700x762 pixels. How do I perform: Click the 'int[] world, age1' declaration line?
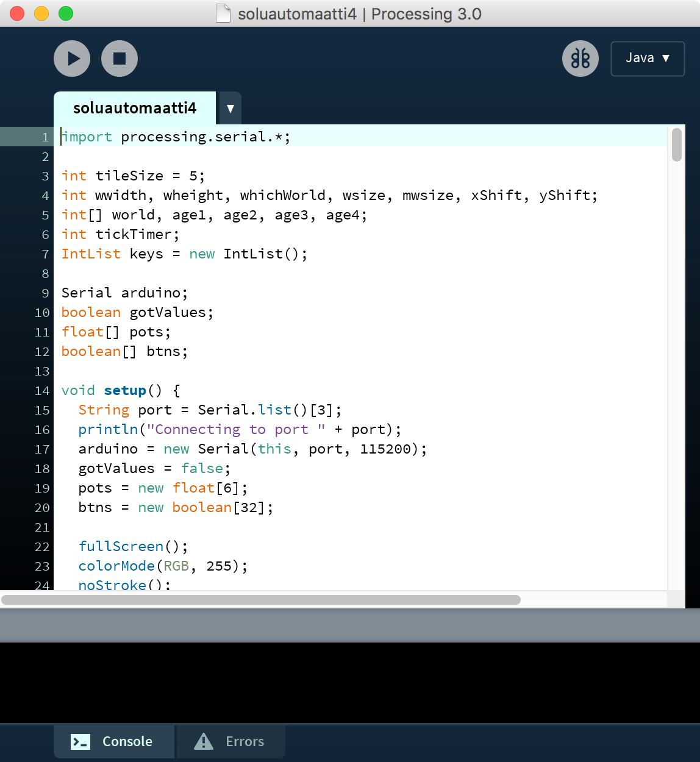coord(214,215)
